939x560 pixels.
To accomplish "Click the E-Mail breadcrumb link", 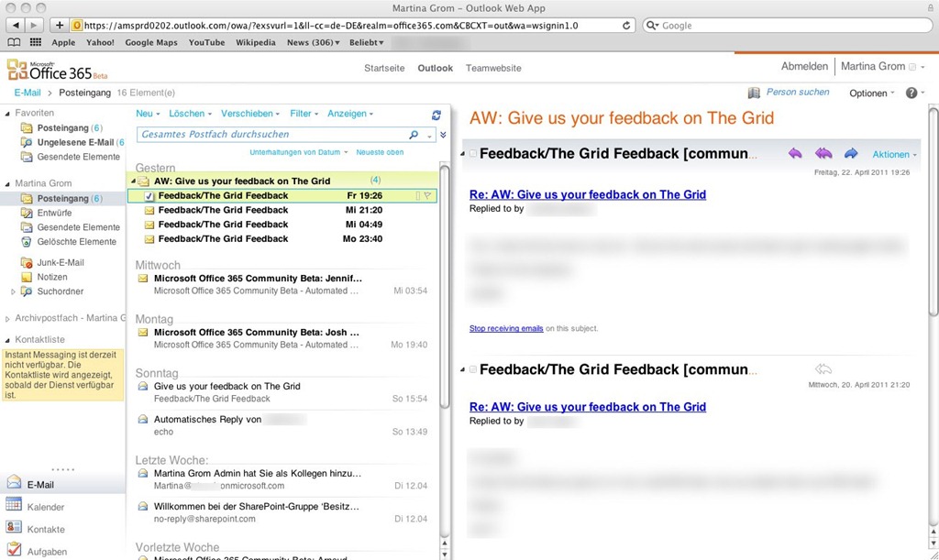I will coord(28,93).
